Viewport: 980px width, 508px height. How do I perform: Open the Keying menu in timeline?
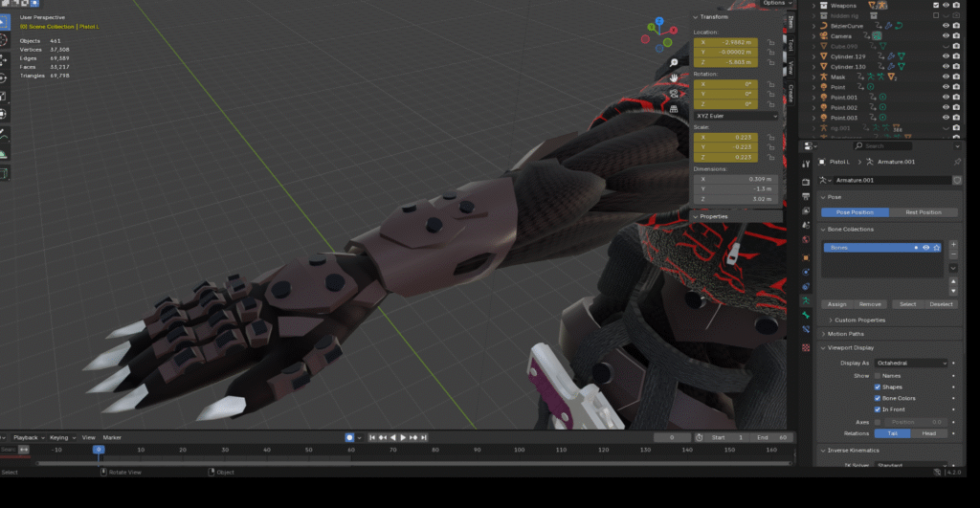(59, 437)
